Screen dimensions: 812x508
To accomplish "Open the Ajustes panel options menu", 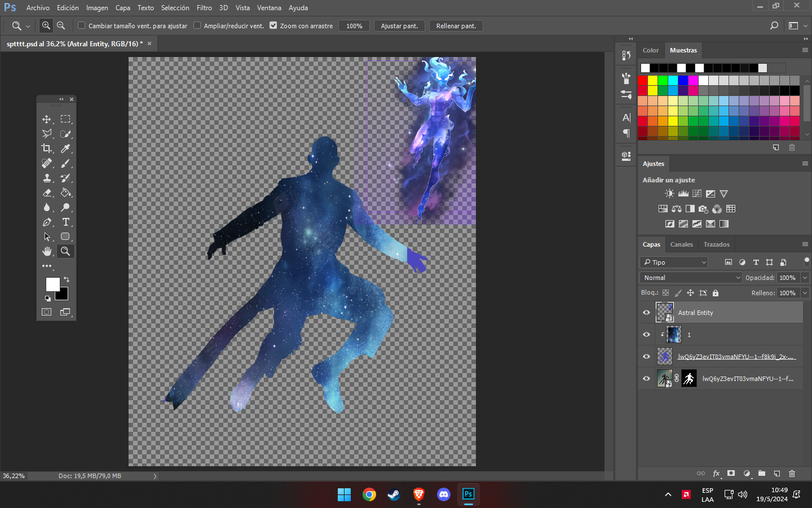I will click(x=805, y=163).
